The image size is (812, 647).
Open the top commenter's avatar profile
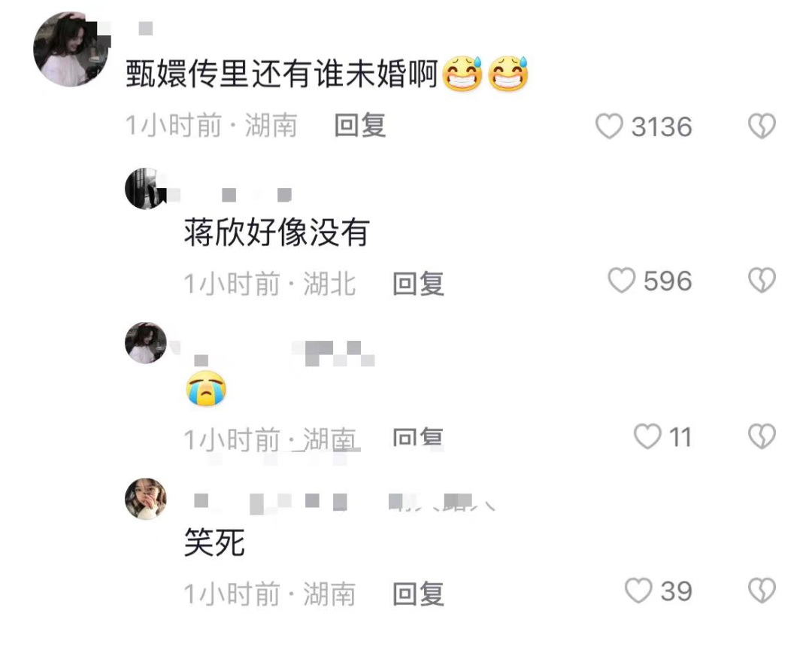pyautogui.click(x=71, y=49)
